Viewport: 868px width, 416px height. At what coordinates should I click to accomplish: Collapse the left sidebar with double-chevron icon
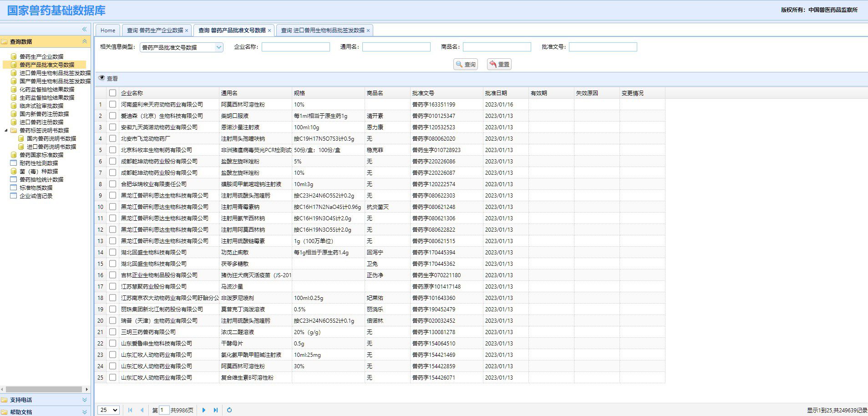84,29
